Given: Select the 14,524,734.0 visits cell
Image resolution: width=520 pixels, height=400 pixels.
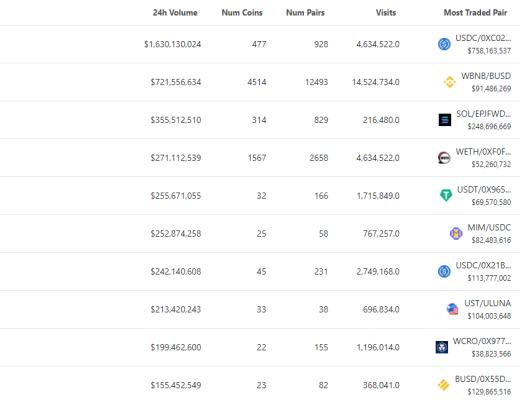Looking at the screenshot, I should (x=376, y=82).
